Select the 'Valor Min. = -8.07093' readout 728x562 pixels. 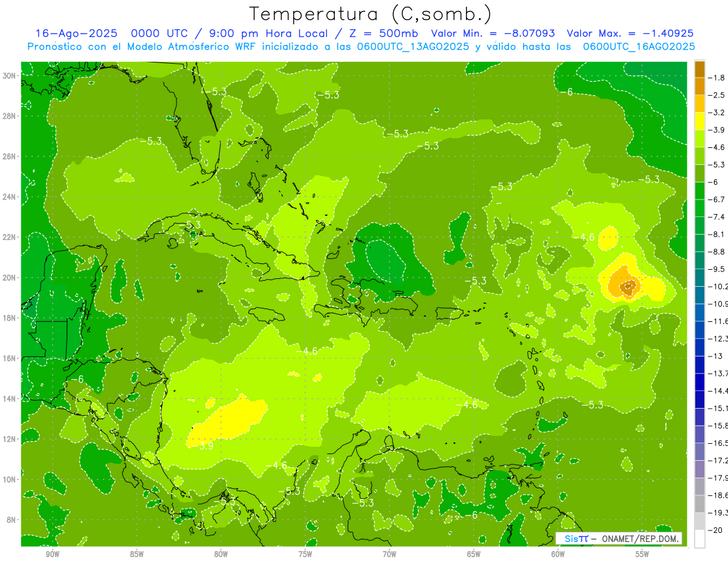tap(493, 33)
